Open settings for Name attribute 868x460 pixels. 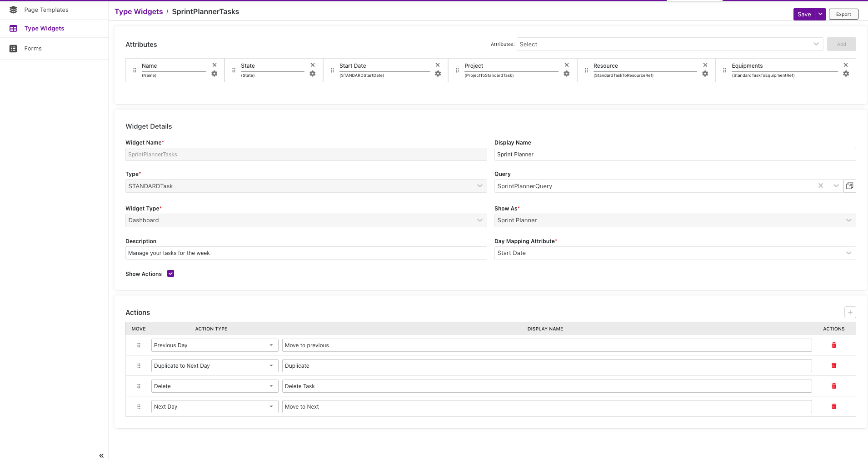pyautogui.click(x=215, y=74)
